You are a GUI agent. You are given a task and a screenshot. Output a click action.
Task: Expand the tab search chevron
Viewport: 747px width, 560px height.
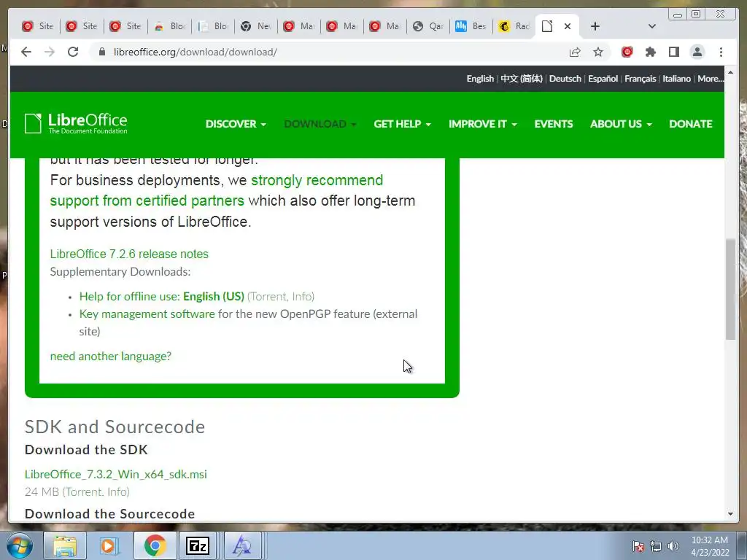coord(652,26)
